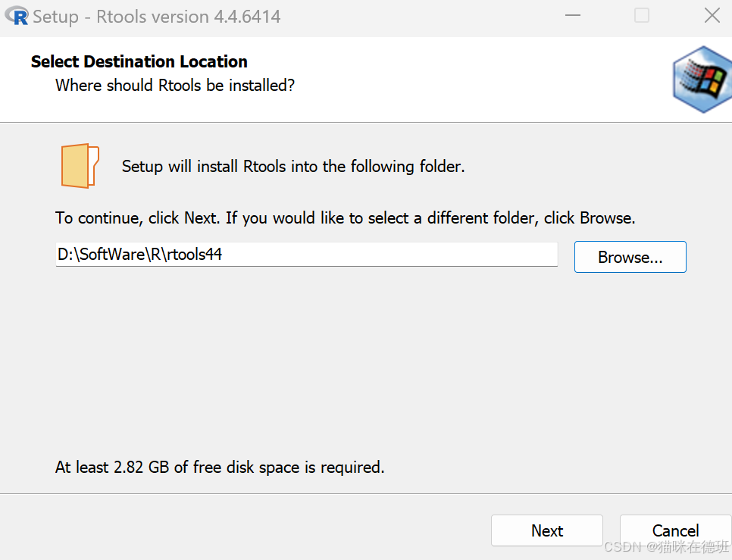Close the setup window
The height and width of the screenshot is (560, 732).
712,15
